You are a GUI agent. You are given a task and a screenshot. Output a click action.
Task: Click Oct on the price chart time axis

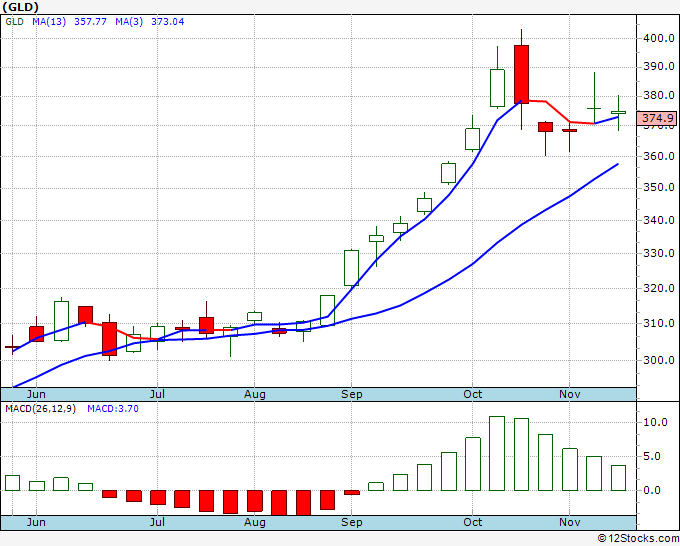(x=472, y=394)
